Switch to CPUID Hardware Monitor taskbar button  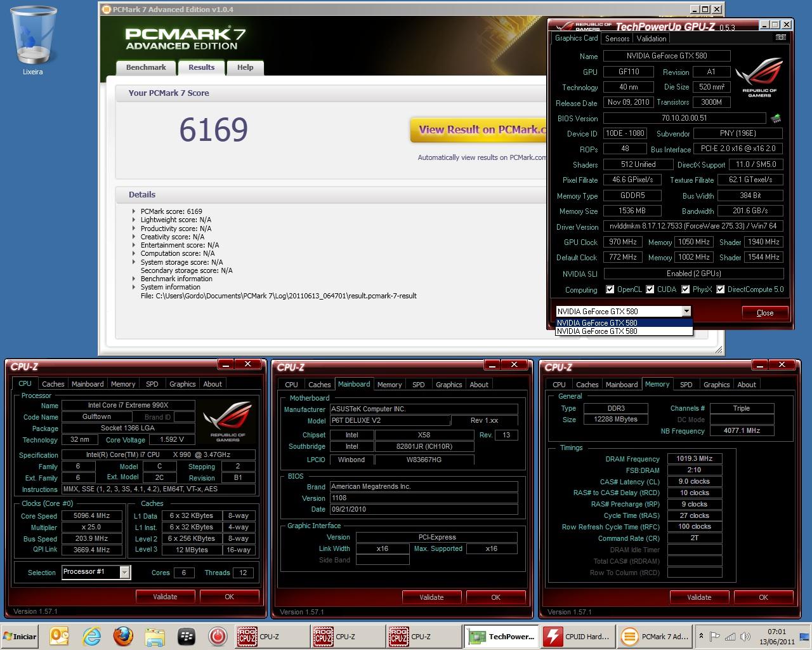click(577, 636)
